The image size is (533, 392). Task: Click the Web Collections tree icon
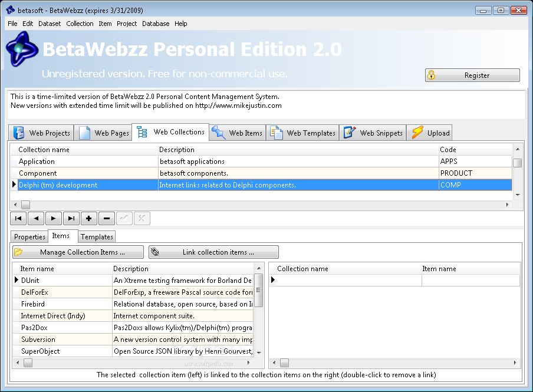click(142, 132)
